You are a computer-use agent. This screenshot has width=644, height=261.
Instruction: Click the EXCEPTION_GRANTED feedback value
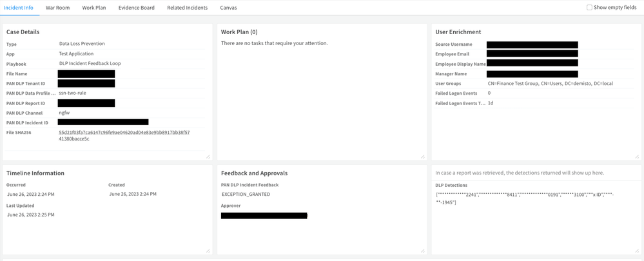click(246, 194)
